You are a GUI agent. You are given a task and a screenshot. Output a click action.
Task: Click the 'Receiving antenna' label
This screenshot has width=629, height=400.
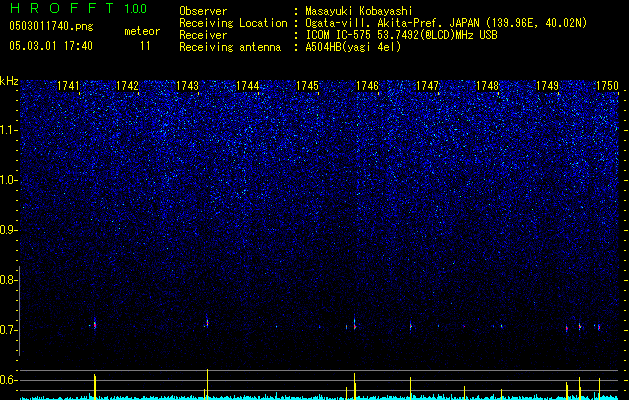point(230,47)
